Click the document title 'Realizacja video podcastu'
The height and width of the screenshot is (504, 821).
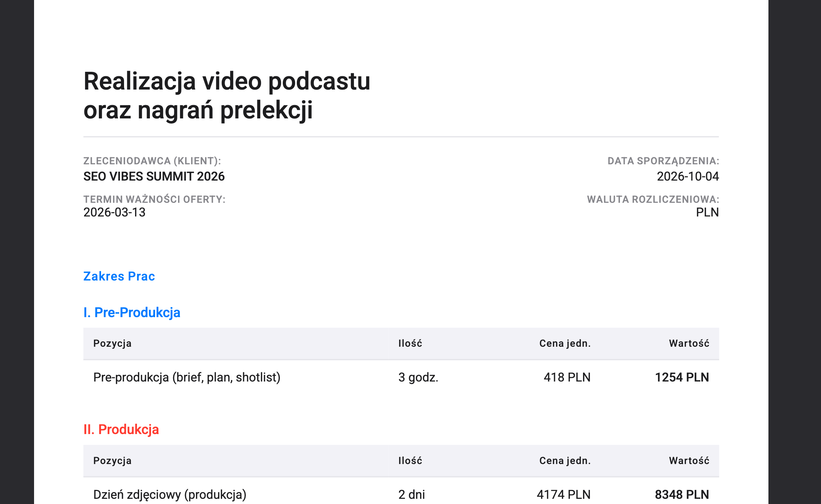pos(227,81)
